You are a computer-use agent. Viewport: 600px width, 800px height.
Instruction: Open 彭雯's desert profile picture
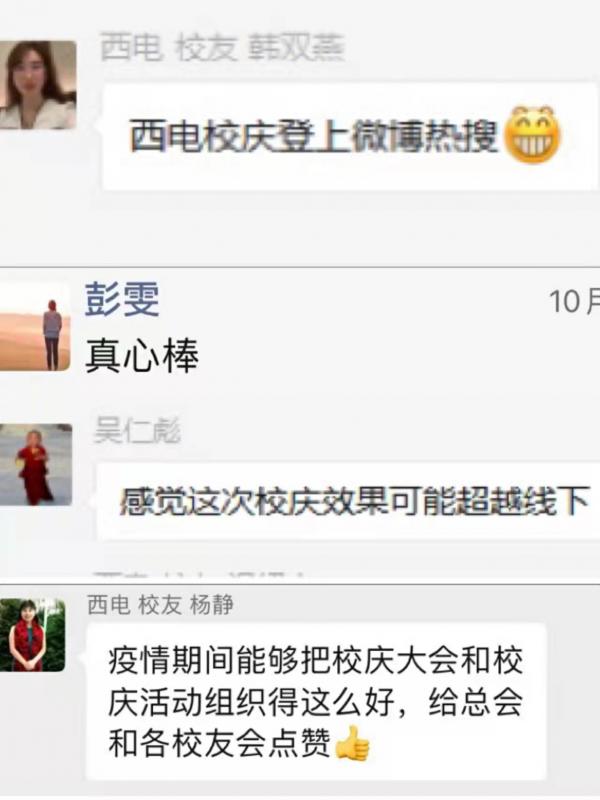[x=35, y=327]
